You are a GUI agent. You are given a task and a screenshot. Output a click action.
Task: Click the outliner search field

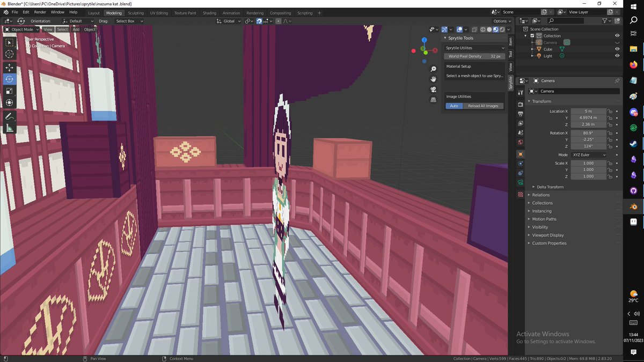pyautogui.click(x=565, y=21)
